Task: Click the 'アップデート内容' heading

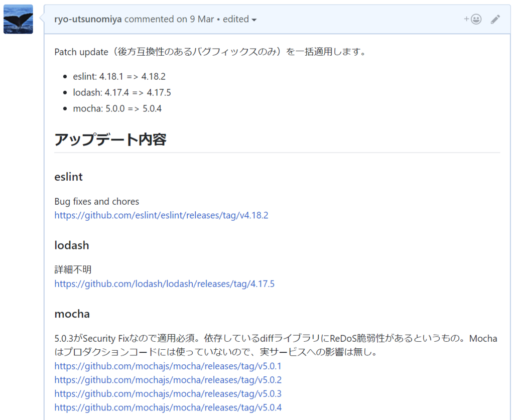Action: tap(110, 139)
